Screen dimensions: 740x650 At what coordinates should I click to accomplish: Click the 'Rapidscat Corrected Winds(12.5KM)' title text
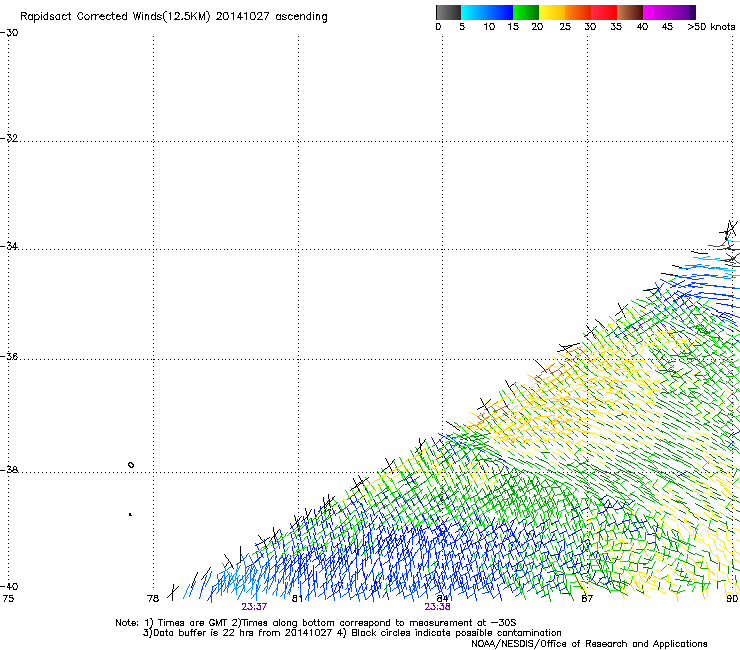tap(115, 17)
